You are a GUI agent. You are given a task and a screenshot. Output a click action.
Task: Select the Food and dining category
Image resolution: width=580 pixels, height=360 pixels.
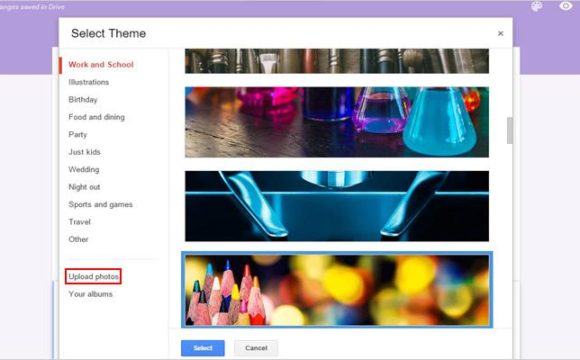click(97, 117)
